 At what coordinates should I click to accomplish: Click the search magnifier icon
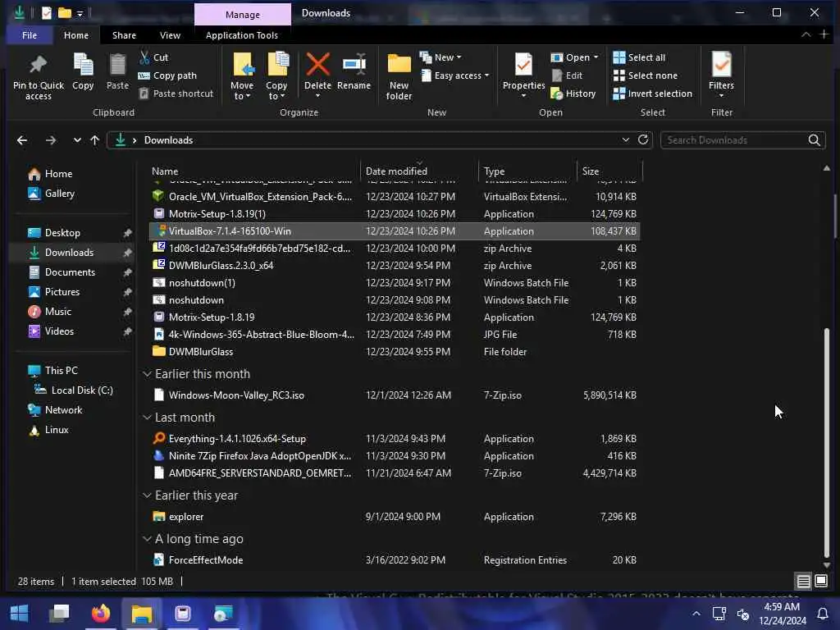pyautogui.click(x=814, y=139)
